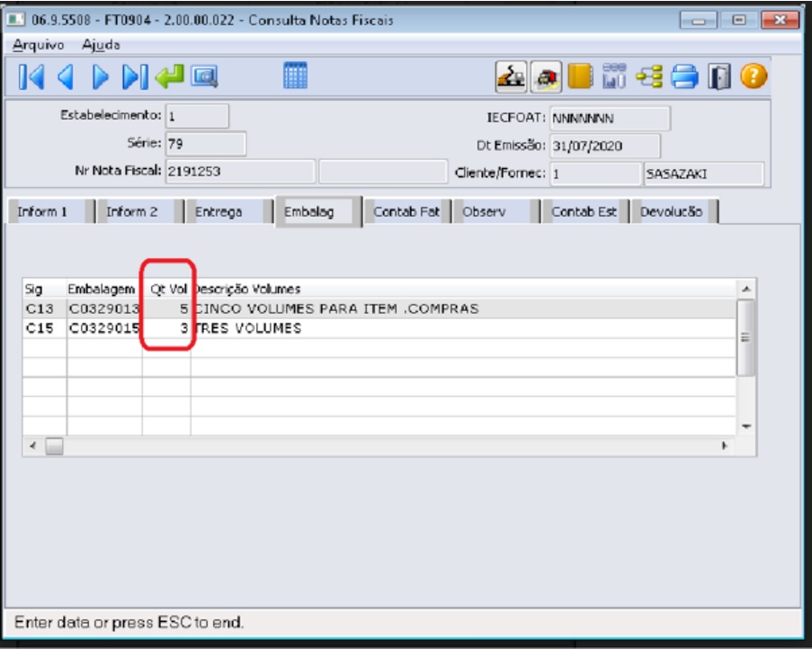Click the grid scroll up arrow
The width and height of the screenshot is (812, 649).
[x=746, y=289]
